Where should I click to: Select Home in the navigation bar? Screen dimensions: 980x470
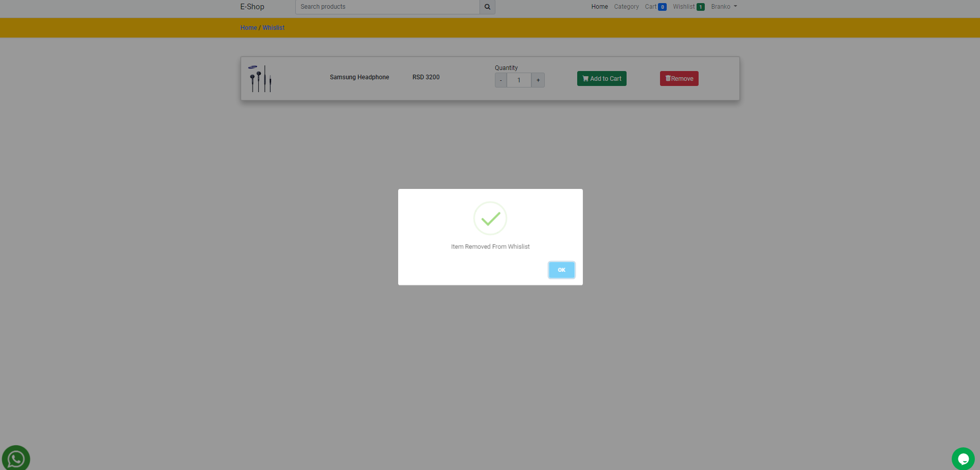599,6
